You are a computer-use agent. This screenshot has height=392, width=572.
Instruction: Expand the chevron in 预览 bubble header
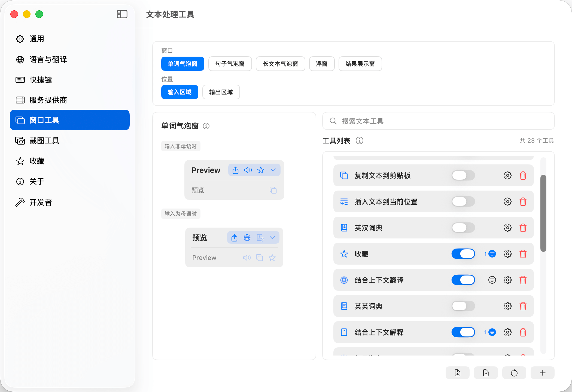[x=272, y=238]
